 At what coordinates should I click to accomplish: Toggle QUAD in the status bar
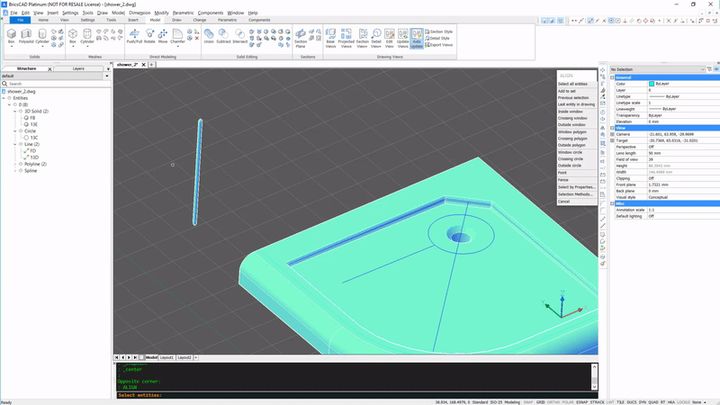click(x=653, y=402)
